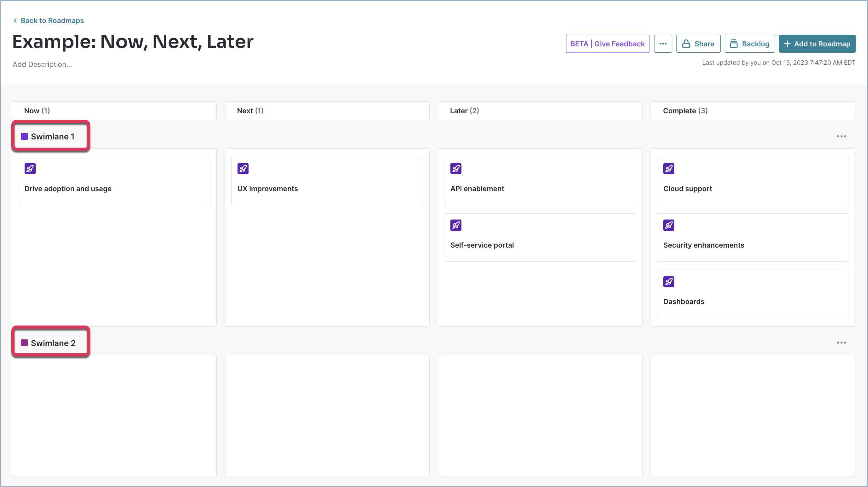Image resolution: width=868 pixels, height=487 pixels.
Task: Select the Later (2) column header
Action: [x=540, y=110]
